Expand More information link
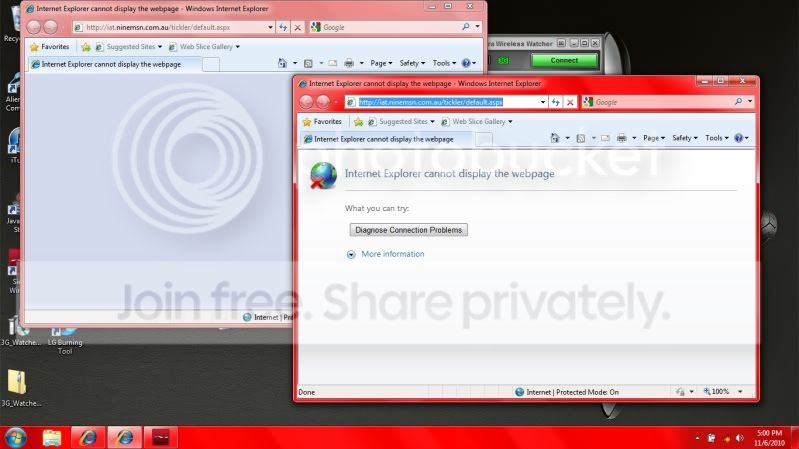Viewport: 799px width, 449px height. [392, 254]
